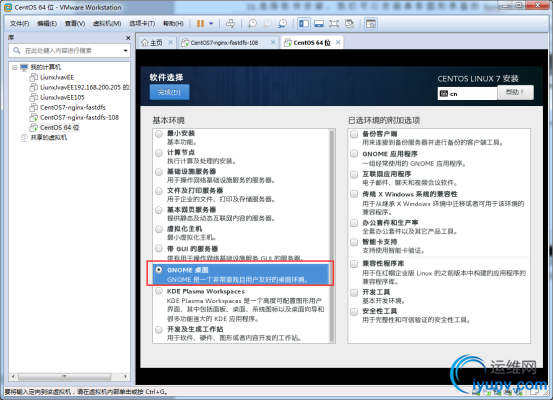Select 共享的虚拟机 tree entry
This screenshot has width=553, height=401.
tap(44, 138)
